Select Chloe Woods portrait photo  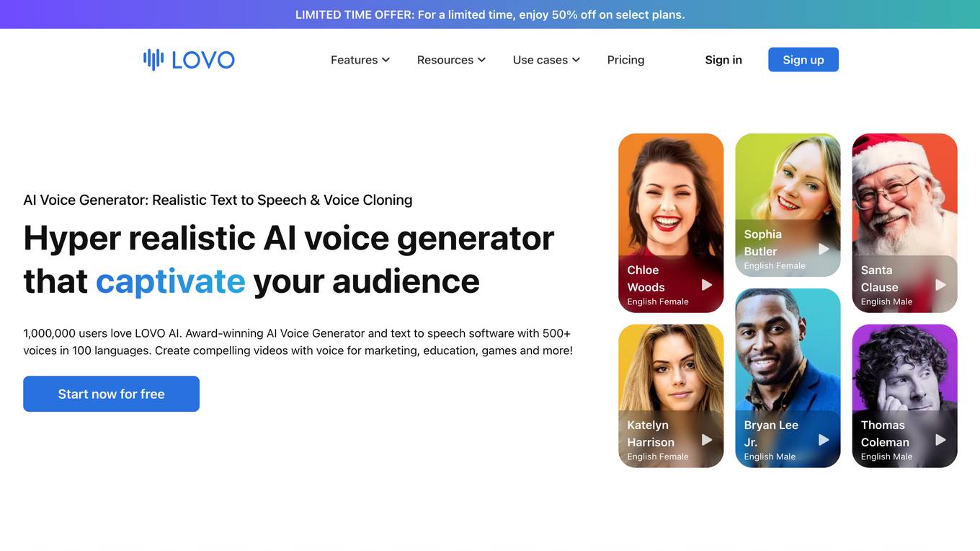point(671,195)
